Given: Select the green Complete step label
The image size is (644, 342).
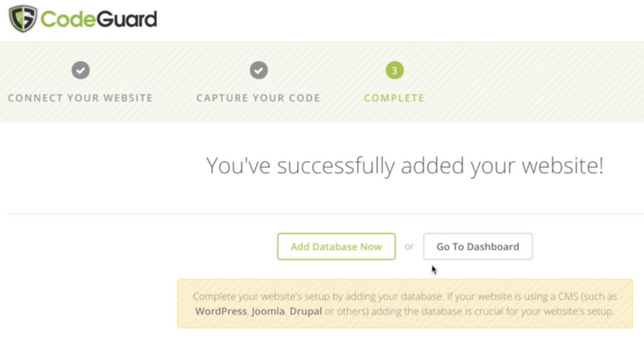Looking at the screenshot, I should [394, 98].
